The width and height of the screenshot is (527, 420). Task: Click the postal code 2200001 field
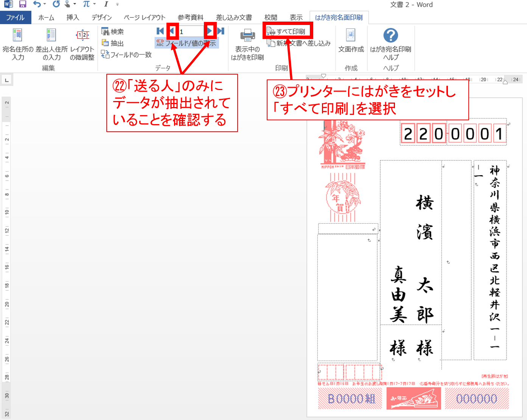click(453, 134)
